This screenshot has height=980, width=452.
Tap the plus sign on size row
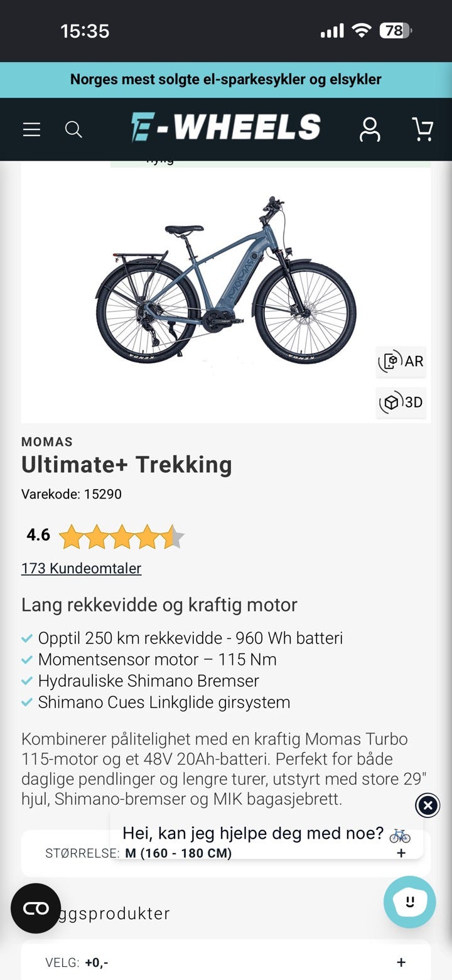click(x=401, y=853)
